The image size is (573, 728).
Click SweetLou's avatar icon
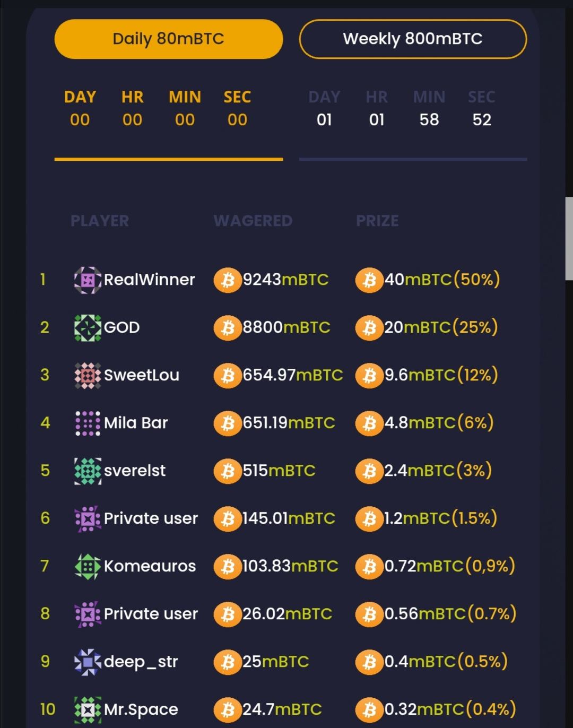88,375
